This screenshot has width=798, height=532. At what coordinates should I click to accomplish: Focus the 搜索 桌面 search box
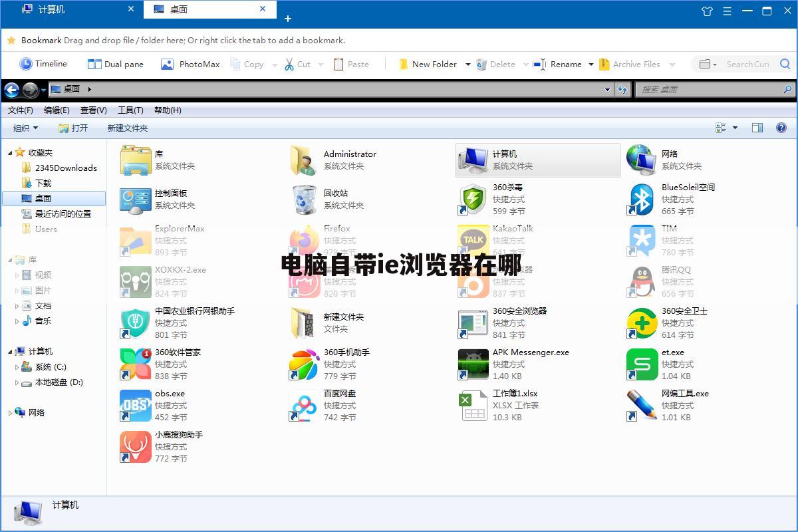coord(715,89)
